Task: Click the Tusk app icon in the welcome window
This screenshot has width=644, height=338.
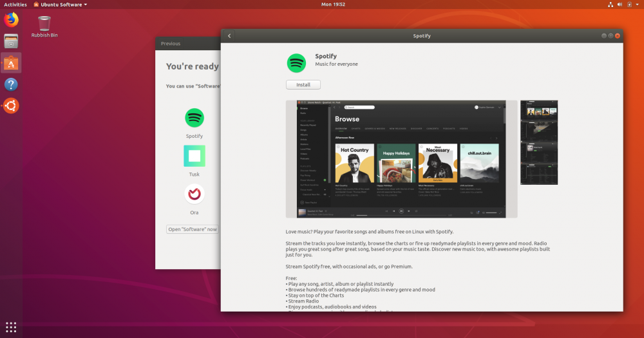Action: pos(194,156)
